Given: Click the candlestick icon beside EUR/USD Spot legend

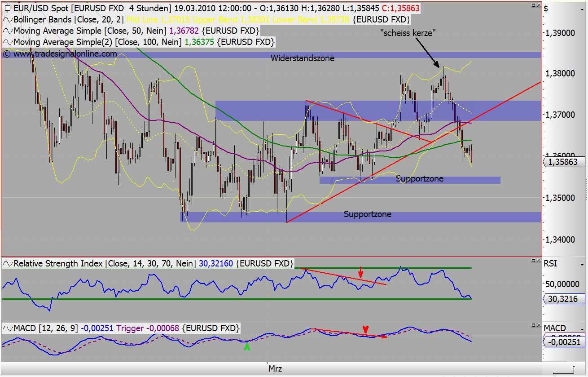Looking at the screenshot, I should (x=7, y=9).
